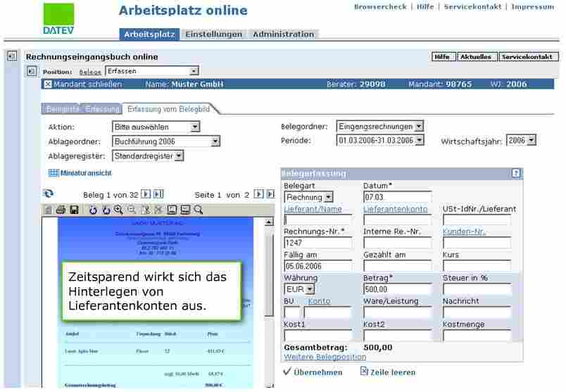
Task: Open the Wirtschaftsjahr 2006 dropdown
Action: coord(522,140)
